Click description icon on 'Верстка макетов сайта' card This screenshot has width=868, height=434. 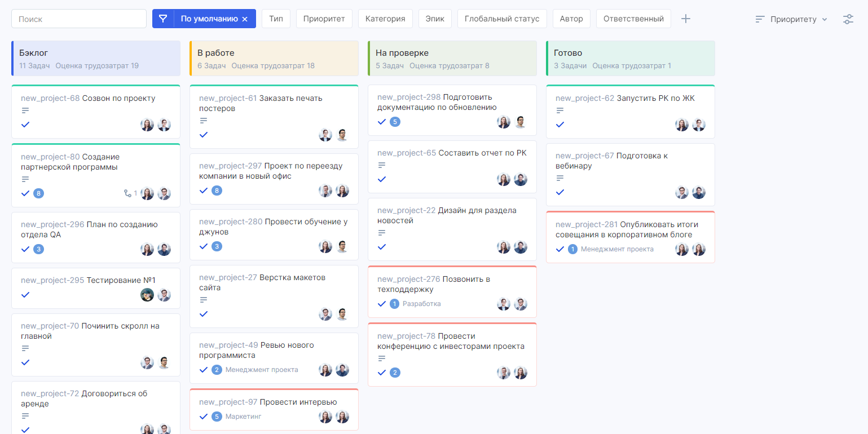pos(203,300)
